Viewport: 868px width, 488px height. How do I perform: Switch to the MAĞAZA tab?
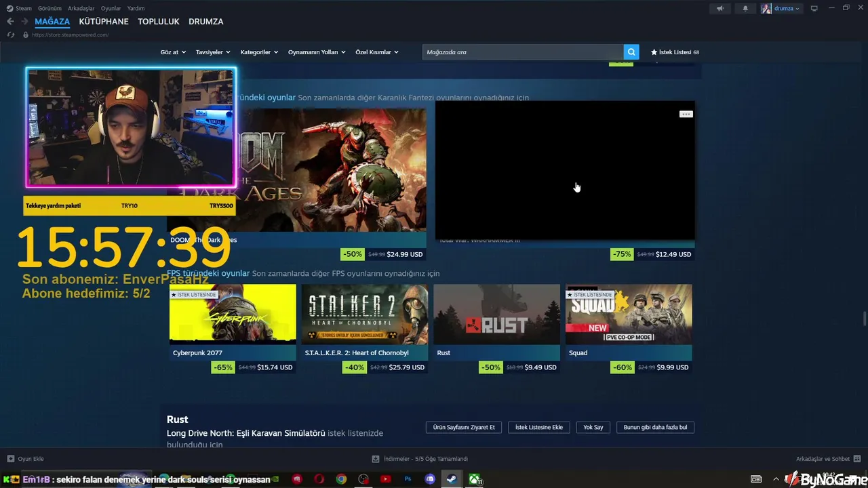(x=52, y=22)
